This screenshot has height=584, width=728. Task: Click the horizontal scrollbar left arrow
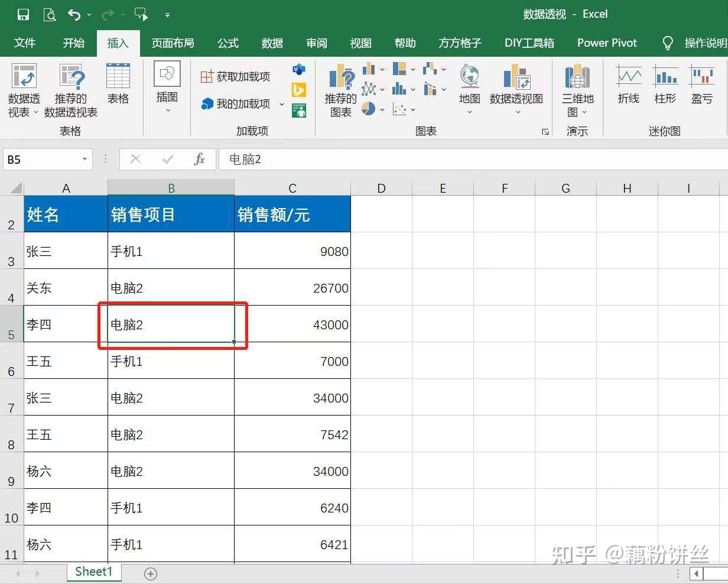(697, 573)
